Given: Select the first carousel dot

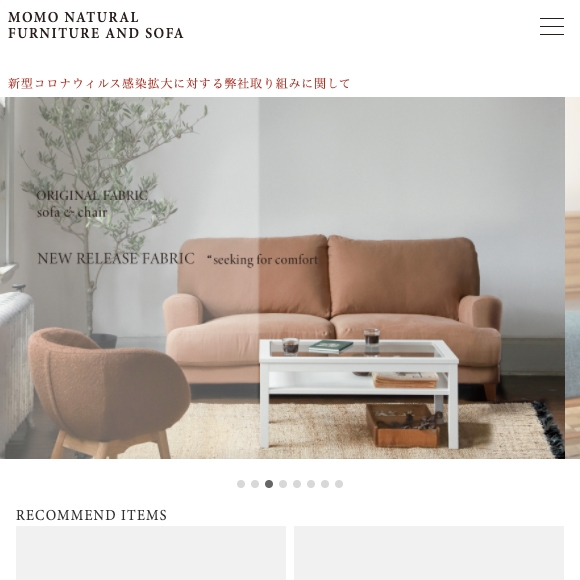Looking at the screenshot, I should [241, 484].
